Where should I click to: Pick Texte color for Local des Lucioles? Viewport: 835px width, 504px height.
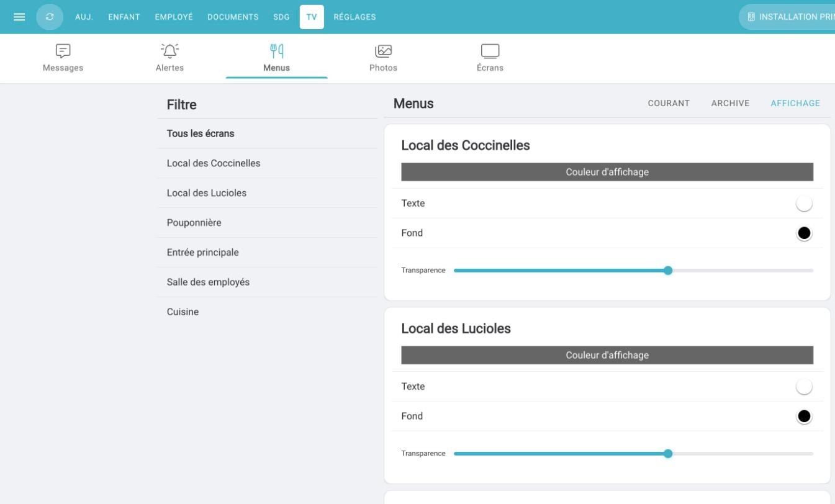[x=804, y=387]
